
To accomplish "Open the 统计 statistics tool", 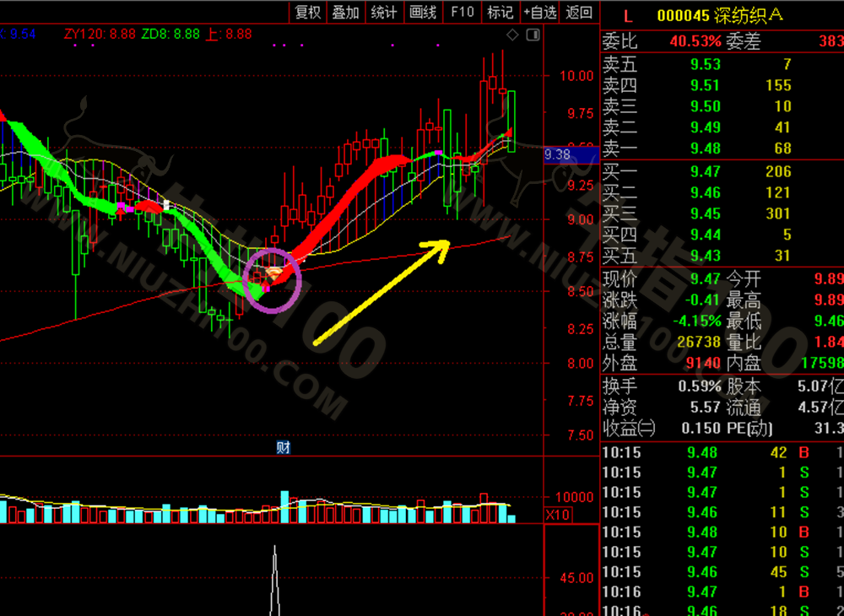I will point(384,12).
